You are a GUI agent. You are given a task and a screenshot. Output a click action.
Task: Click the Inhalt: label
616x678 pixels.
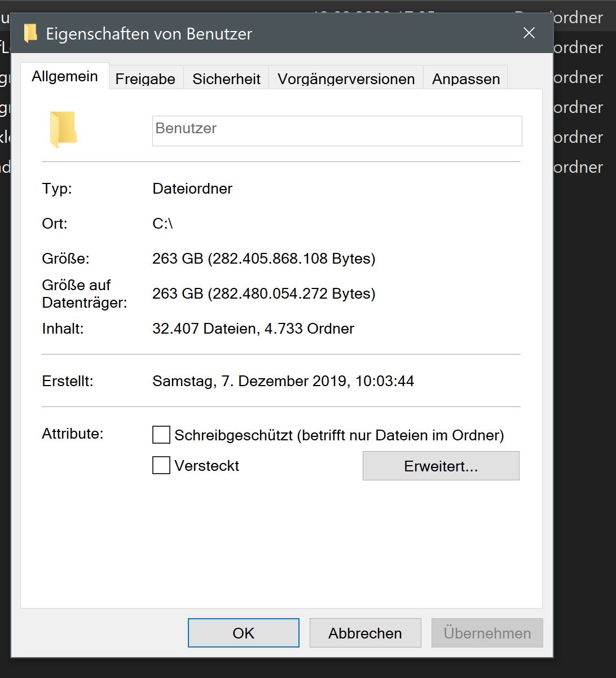(x=63, y=329)
